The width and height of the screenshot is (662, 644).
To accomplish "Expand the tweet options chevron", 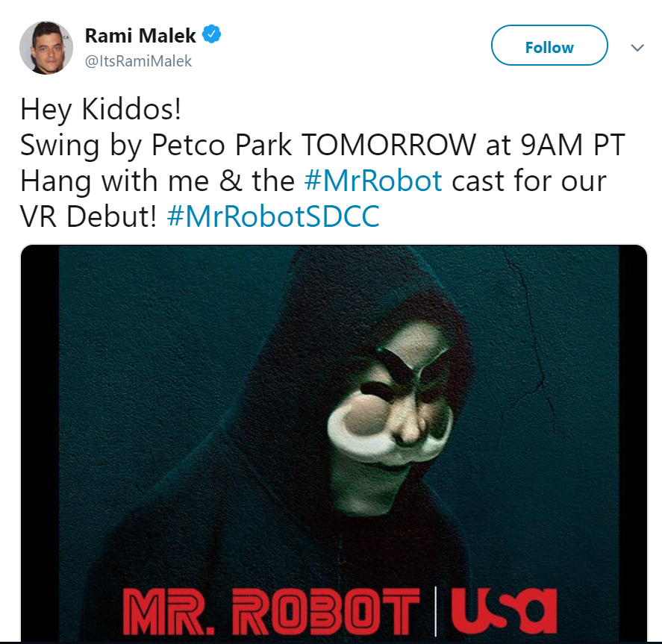I will [x=637, y=48].
